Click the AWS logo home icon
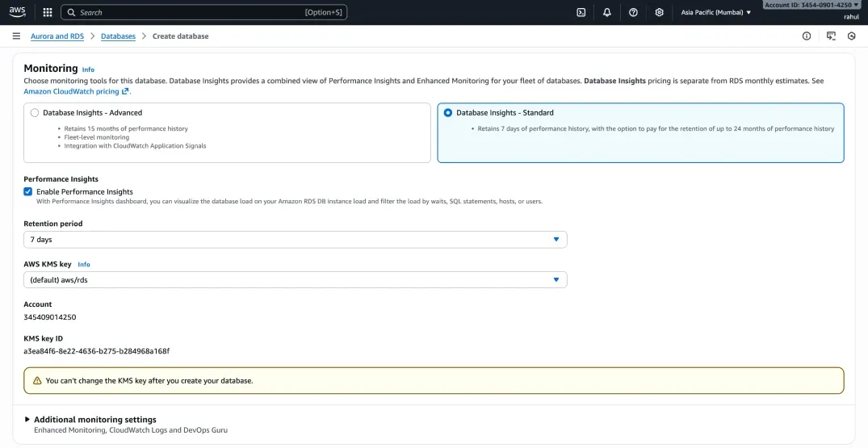 (18, 11)
